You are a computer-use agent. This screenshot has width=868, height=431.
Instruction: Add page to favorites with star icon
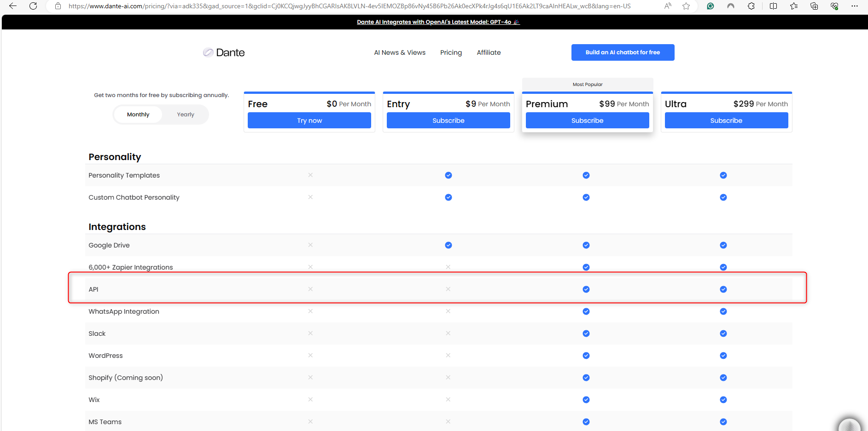[x=686, y=6]
